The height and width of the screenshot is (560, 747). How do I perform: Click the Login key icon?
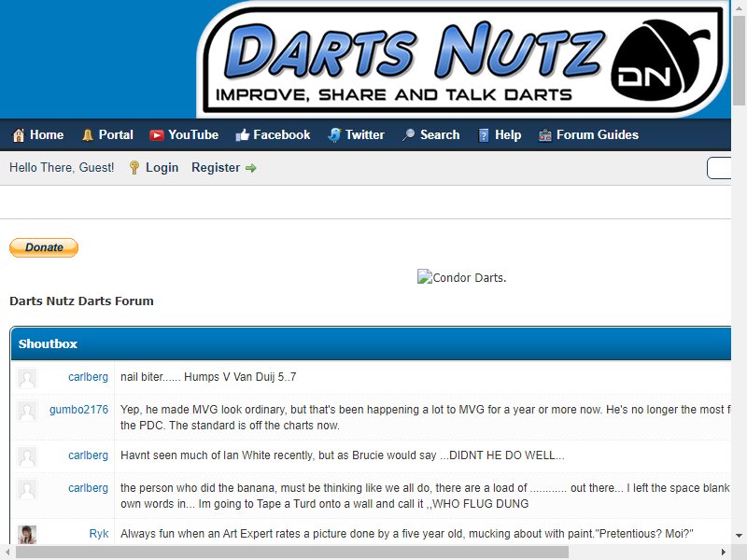pos(134,168)
